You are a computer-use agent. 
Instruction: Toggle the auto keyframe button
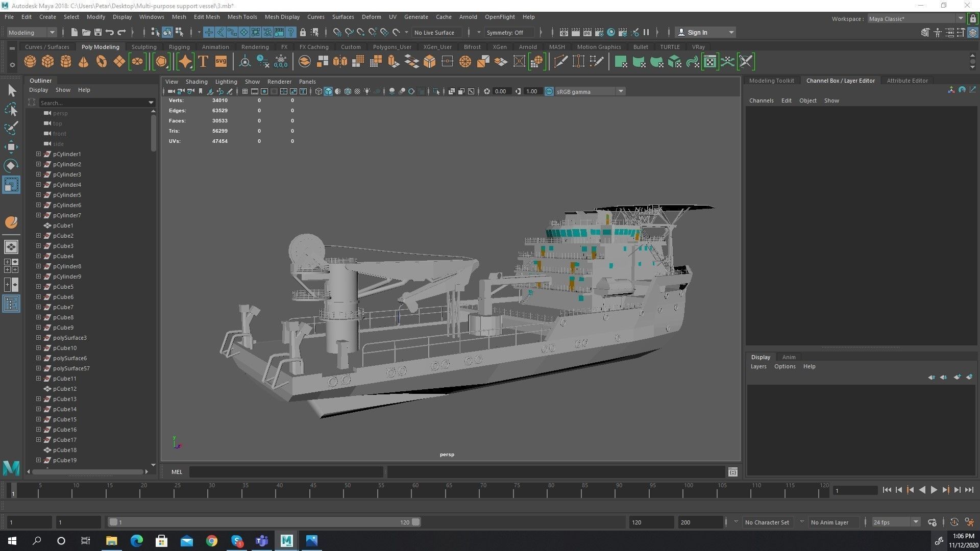[954, 522]
